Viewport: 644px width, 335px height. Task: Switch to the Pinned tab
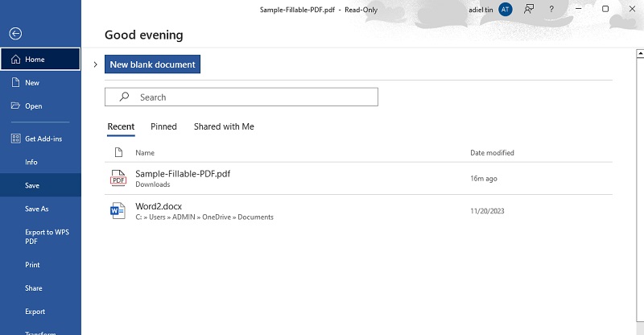pos(163,126)
